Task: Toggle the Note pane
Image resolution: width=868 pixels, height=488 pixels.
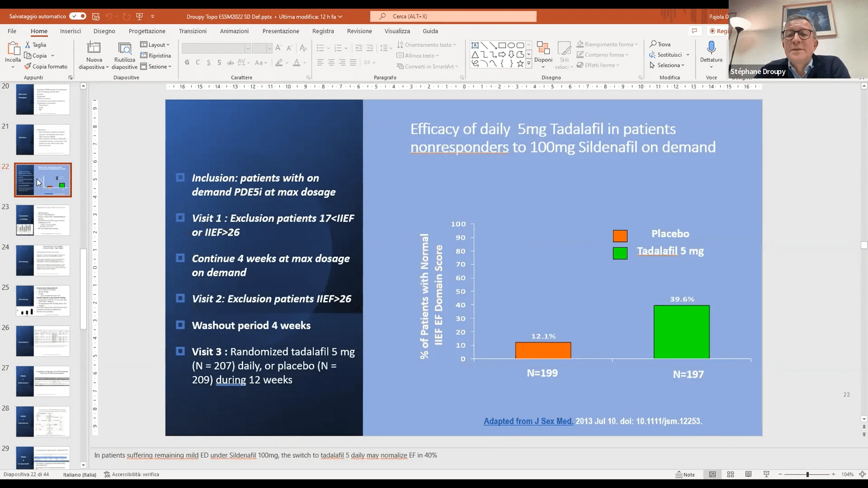Action: tap(685, 474)
